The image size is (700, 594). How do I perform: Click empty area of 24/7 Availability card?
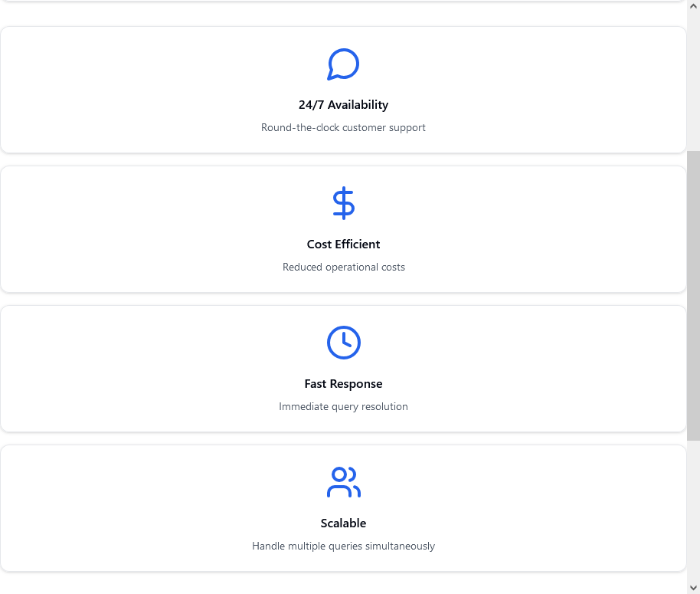[x=134, y=90]
